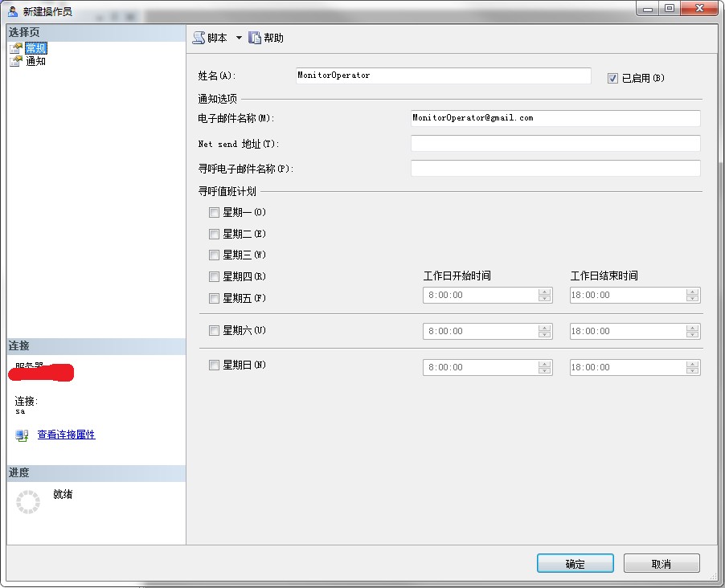The width and height of the screenshot is (725, 588).
Task: Click the 星期六 start time spinner
Action: coord(545,331)
